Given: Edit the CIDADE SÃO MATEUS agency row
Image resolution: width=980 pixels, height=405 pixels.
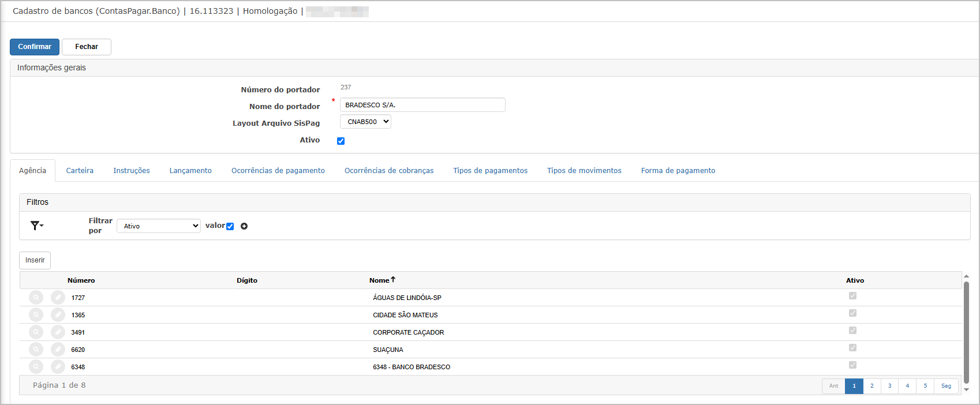Looking at the screenshot, I should (x=58, y=315).
